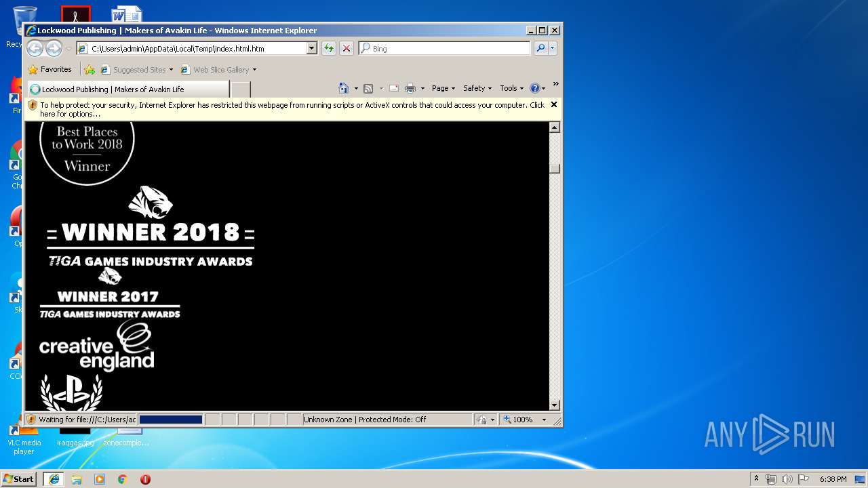Screen dimensions: 868x488
Task: Dismiss the security information bar
Action: click(x=554, y=104)
